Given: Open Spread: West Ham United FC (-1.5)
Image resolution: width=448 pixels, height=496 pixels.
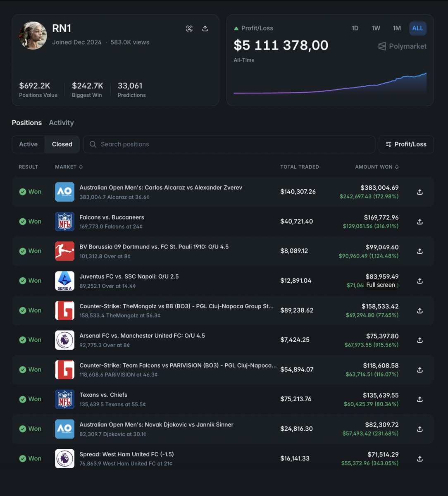Looking at the screenshot, I should click(x=126, y=454).
